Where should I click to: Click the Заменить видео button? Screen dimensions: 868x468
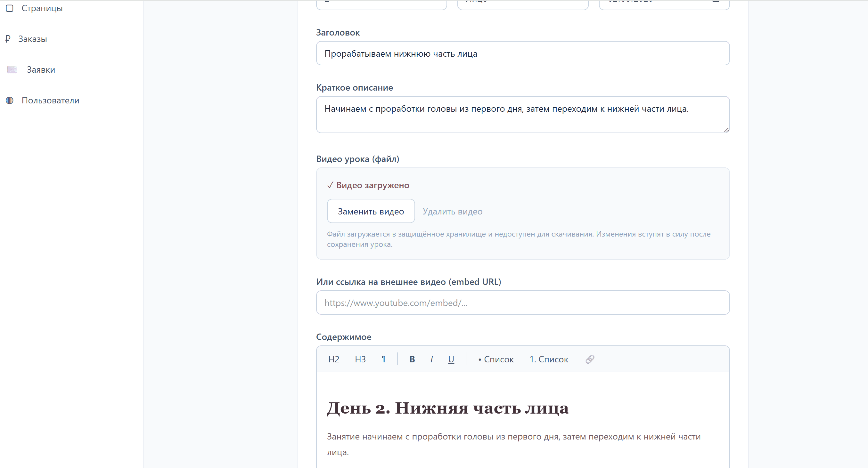click(x=371, y=211)
